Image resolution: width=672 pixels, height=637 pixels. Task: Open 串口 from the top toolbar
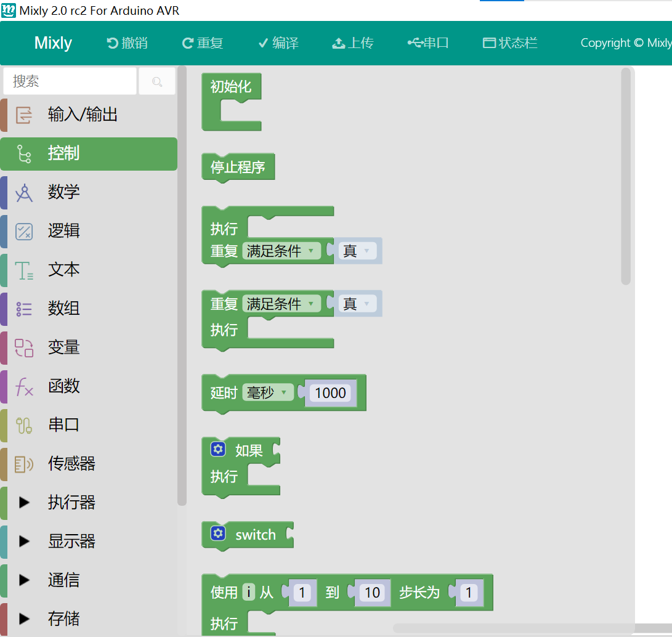click(x=428, y=43)
